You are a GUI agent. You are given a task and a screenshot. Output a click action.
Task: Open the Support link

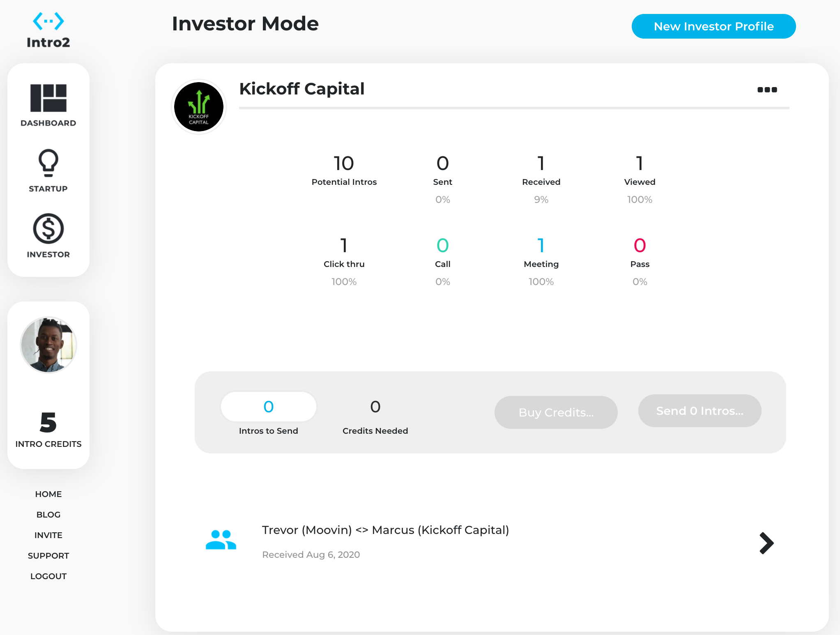pyautogui.click(x=48, y=556)
